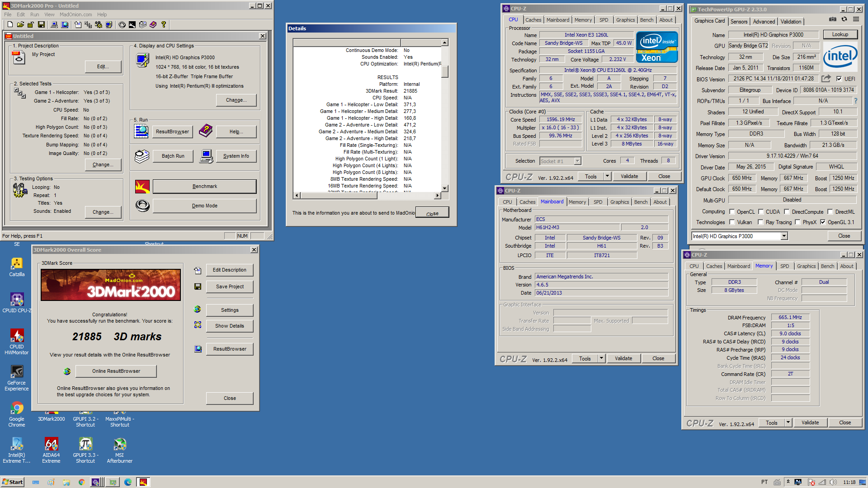Click the black benchmark run toolbar icon

click(132, 25)
